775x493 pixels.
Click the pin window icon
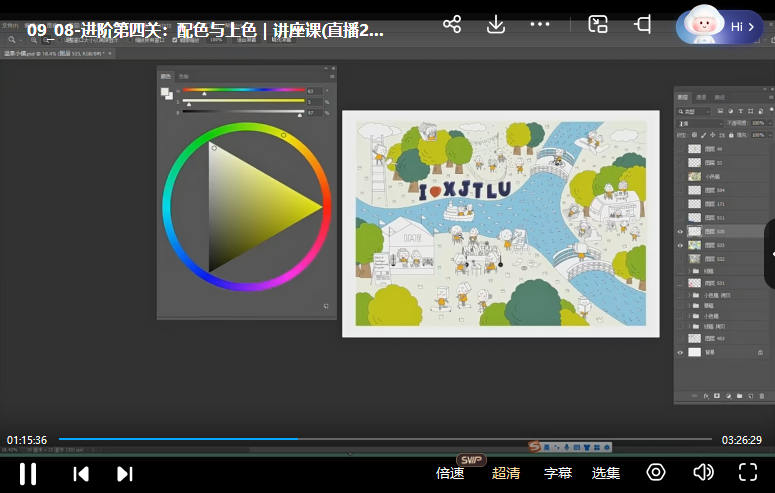[643, 24]
